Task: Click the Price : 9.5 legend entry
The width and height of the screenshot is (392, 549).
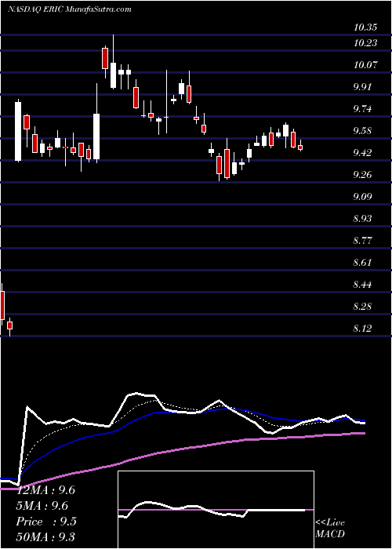Action: pos(45,522)
